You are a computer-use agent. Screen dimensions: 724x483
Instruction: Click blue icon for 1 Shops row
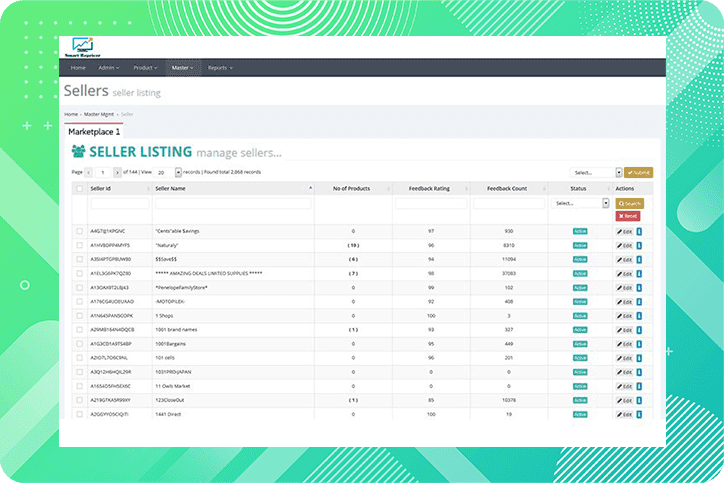639,316
